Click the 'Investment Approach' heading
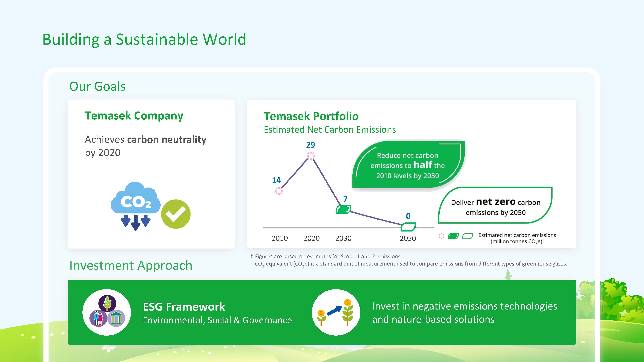This screenshot has height=362, width=644. (x=131, y=266)
